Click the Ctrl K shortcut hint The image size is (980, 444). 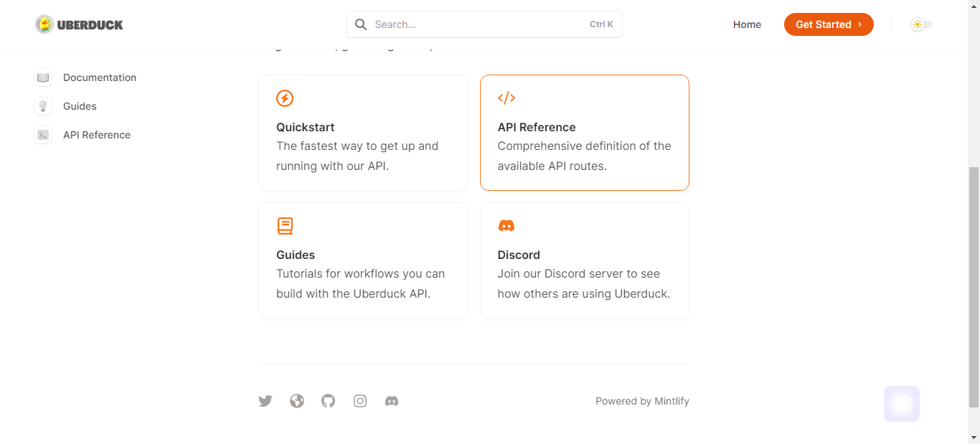[601, 24]
